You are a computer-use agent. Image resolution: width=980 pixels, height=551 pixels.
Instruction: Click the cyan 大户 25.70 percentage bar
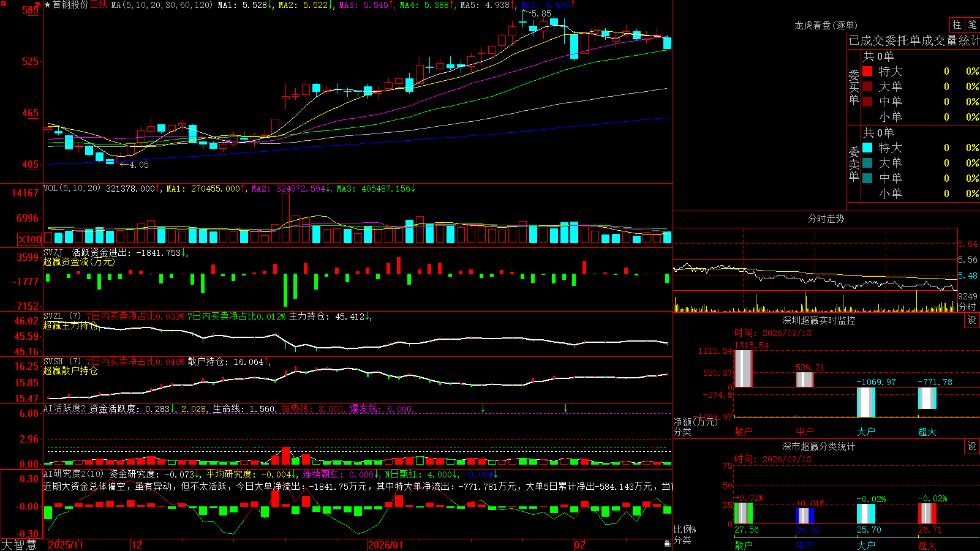point(865,514)
